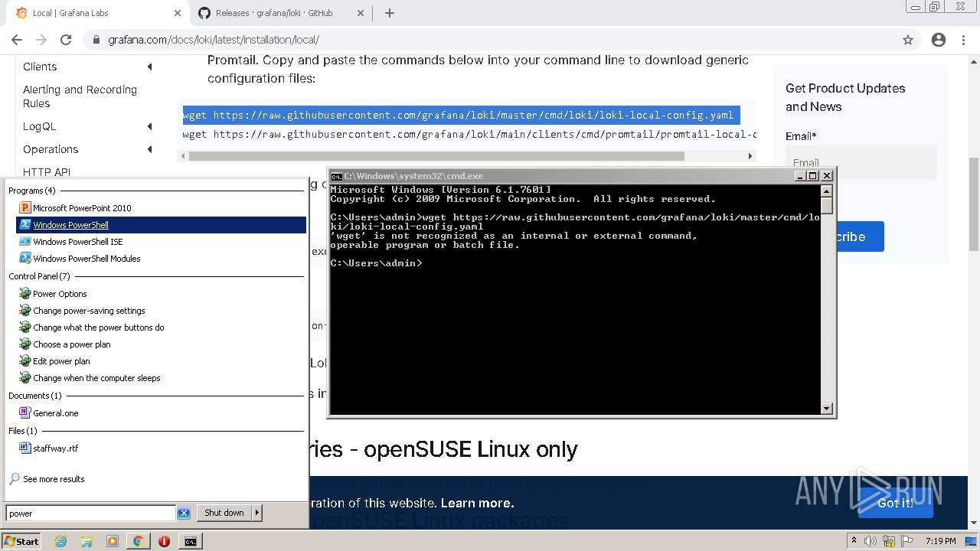
Task: Click the clock showing 7:19 PM
Action: 940,541
